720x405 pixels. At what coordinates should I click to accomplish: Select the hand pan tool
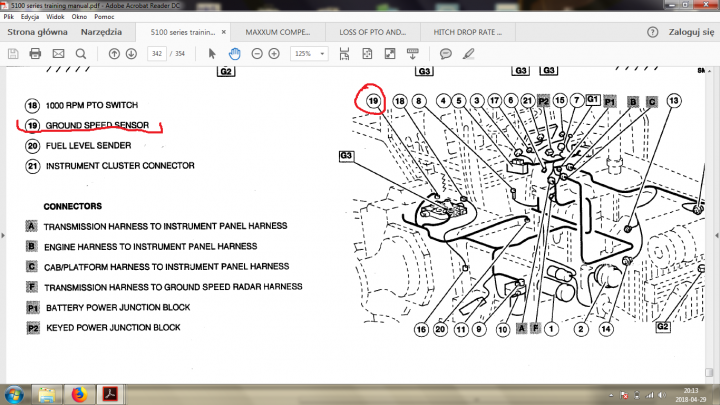234,53
